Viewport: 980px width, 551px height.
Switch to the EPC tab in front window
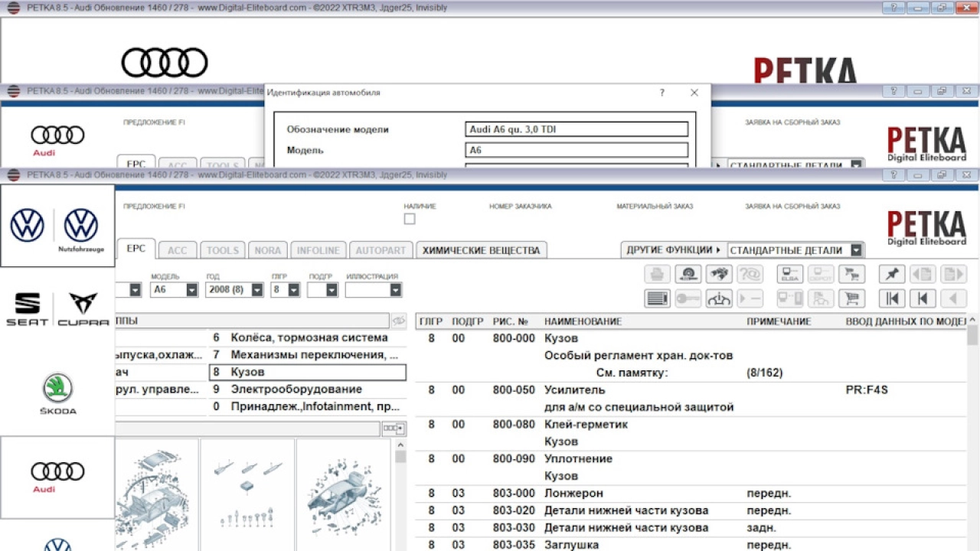136,249
